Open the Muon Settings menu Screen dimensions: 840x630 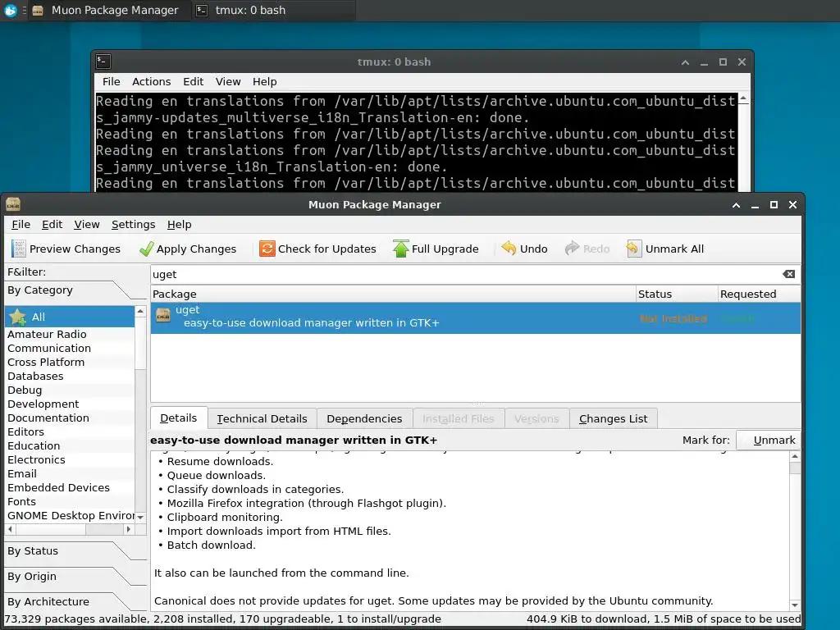pyautogui.click(x=134, y=225)
